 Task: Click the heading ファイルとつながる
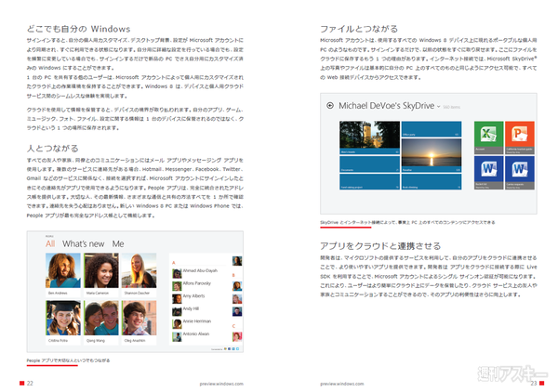tap(359, 29)
